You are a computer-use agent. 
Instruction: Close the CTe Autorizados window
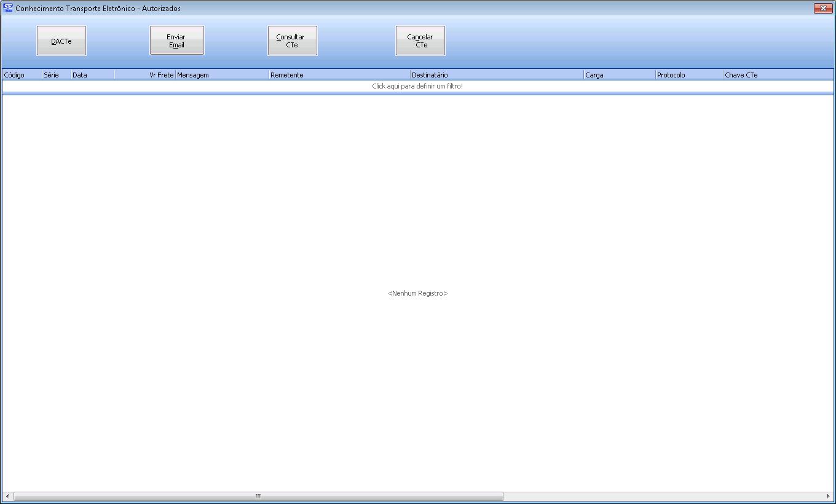pyautogui.click(x=822, y=9)
